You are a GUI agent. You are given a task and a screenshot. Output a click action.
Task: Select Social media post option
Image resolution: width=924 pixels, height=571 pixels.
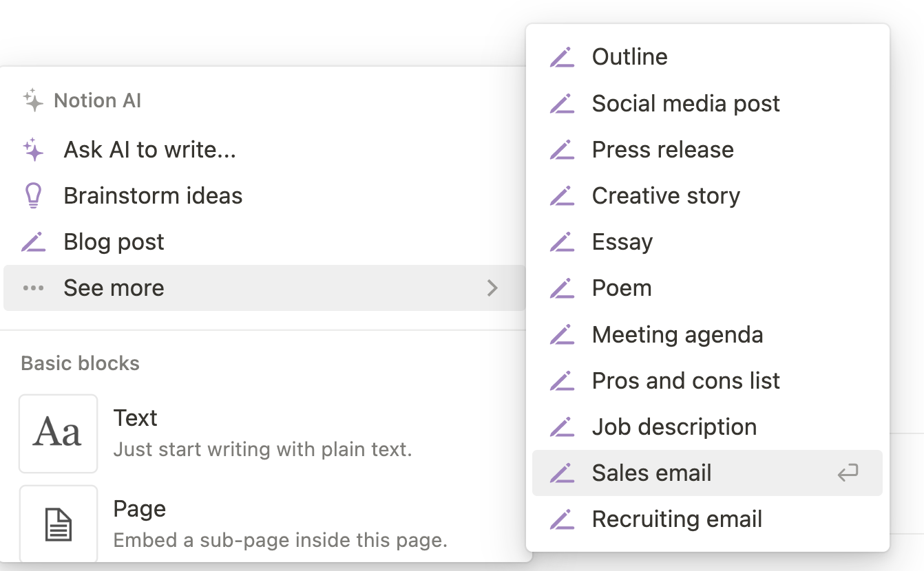click(x=686, y=104)
